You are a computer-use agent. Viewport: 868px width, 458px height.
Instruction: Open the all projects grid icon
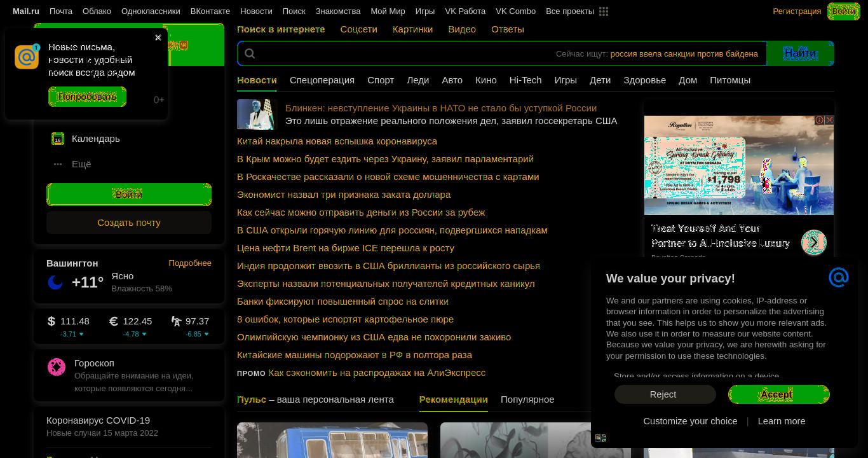(x=604, y=11)
